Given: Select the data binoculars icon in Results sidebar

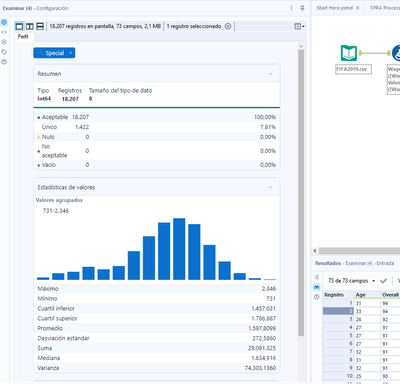Looking at the screenshot, I should click(x=317, y=287).
